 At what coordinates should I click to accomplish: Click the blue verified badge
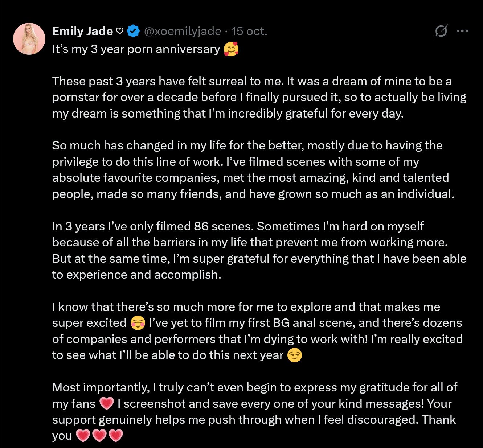pos(134,32)
